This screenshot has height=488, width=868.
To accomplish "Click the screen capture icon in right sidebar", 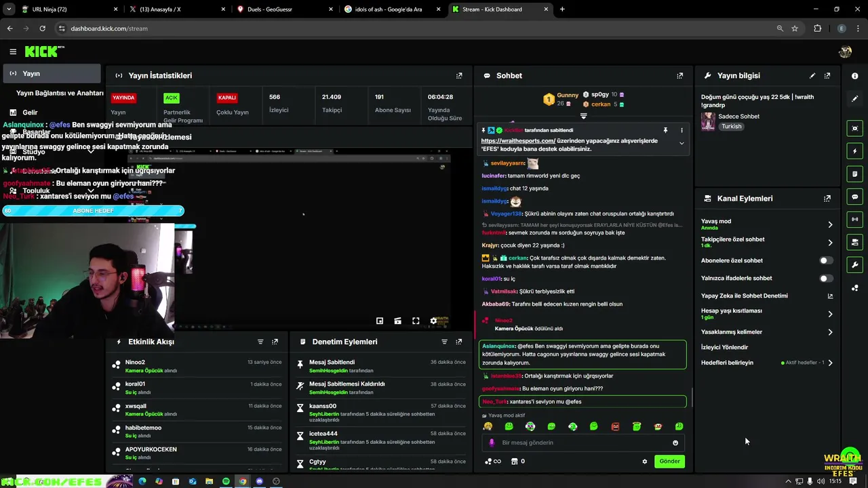I will [854, 128].
